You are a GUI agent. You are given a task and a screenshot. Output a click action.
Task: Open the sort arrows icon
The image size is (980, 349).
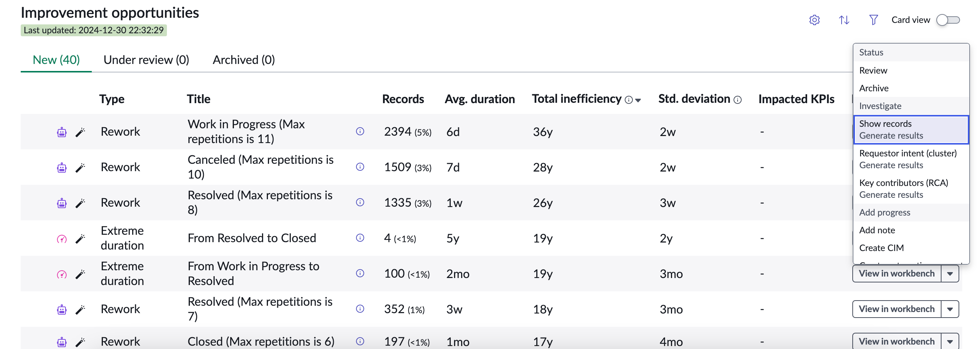(x=844, y=20)
